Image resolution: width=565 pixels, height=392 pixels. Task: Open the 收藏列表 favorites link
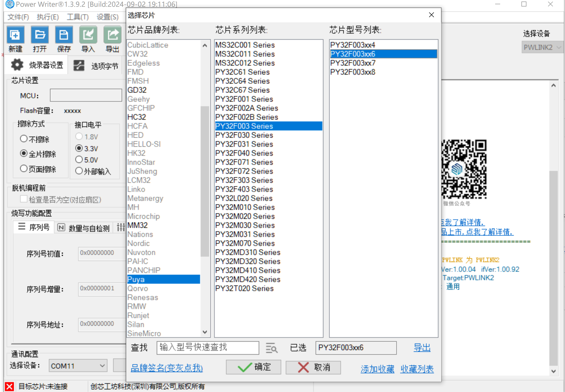tap(417, 369)
